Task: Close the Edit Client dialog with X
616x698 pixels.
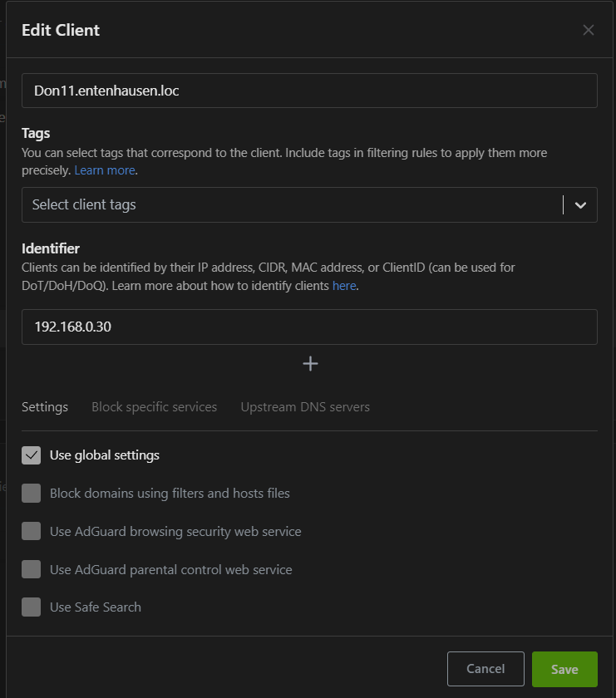Action: click(589, 30)
